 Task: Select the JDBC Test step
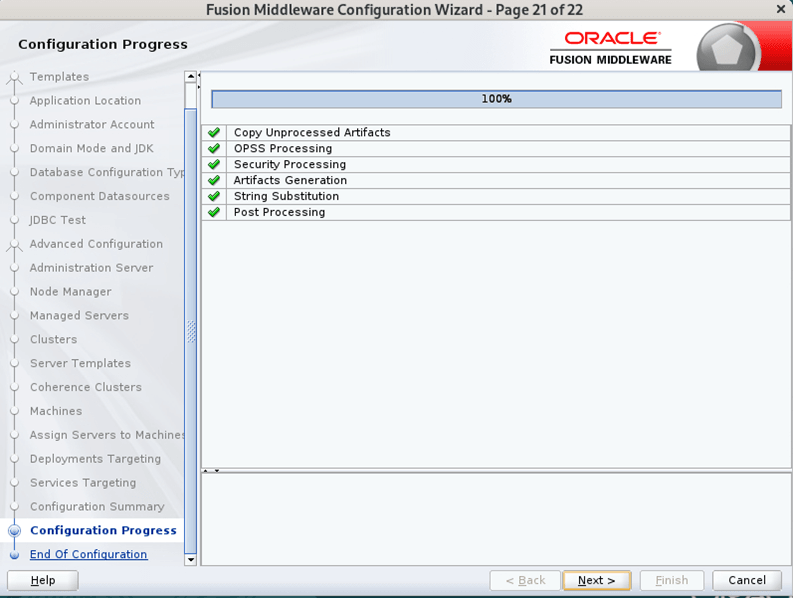(x=58, y=220)
